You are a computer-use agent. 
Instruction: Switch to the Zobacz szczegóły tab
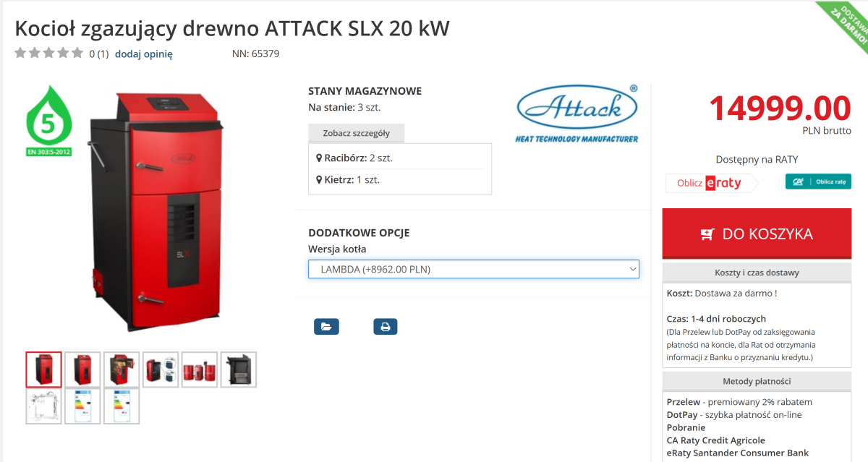[x=356, y=133]
